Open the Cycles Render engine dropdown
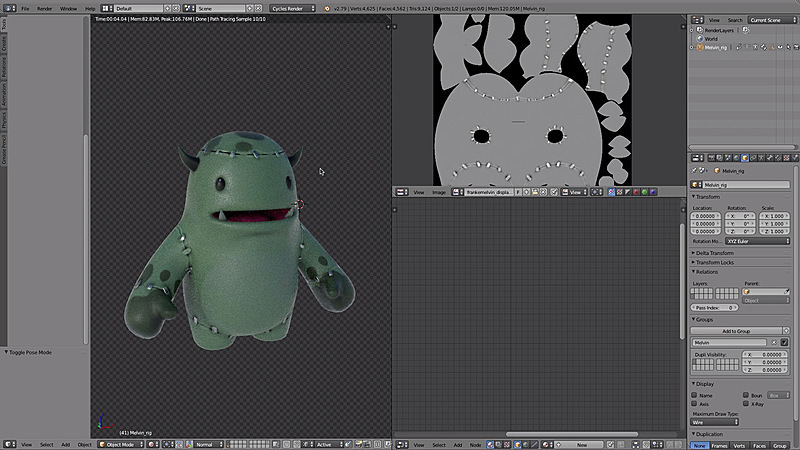800x450 pixels. coord(293,8)
